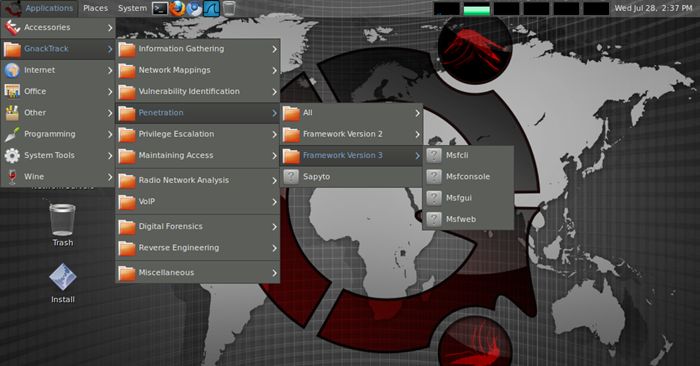The height and width of the screenshot is (366, 700).
Task: Click the VoIP folder icon
Action: coord(127,202)
